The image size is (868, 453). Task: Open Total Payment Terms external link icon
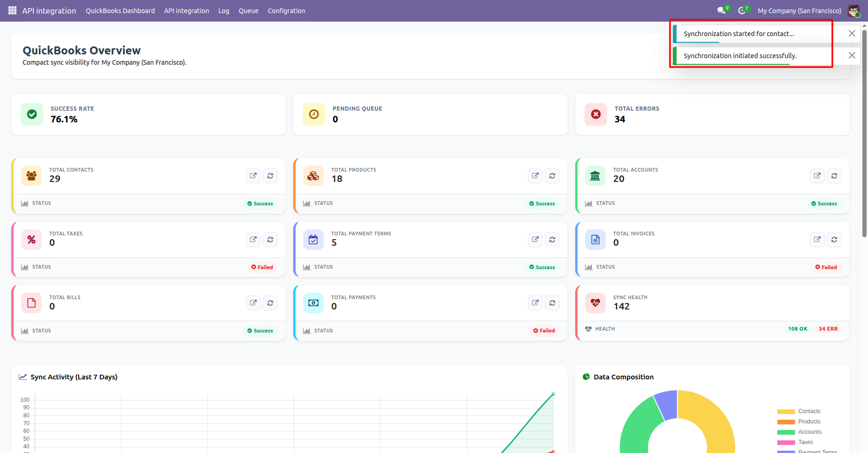[x=535, y=240]
